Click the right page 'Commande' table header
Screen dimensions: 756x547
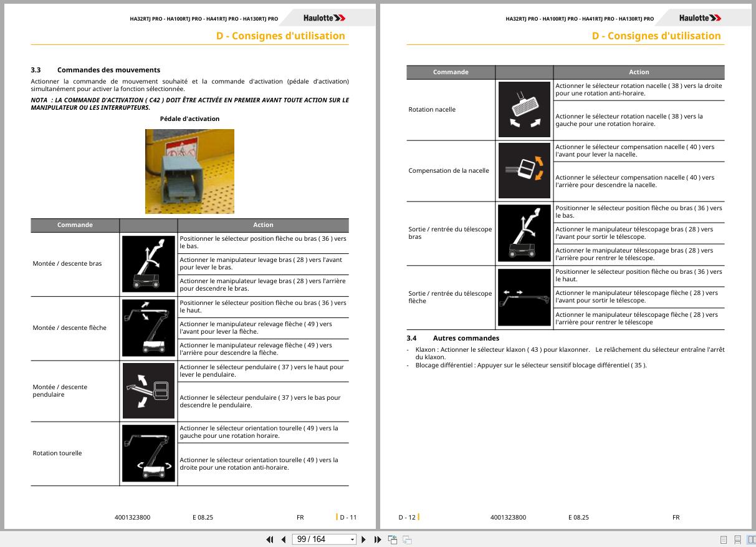(451, 72)
